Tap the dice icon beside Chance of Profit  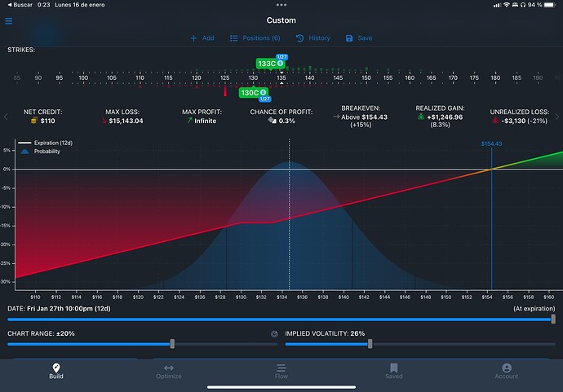pyautogui.click(x=273, y=121)
